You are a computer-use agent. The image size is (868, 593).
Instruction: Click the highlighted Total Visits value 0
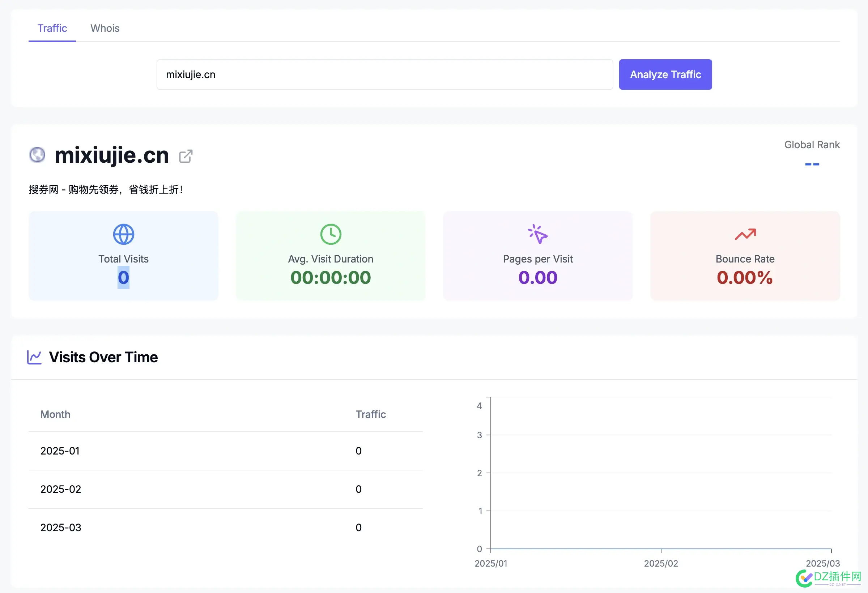tap(123, 277)
